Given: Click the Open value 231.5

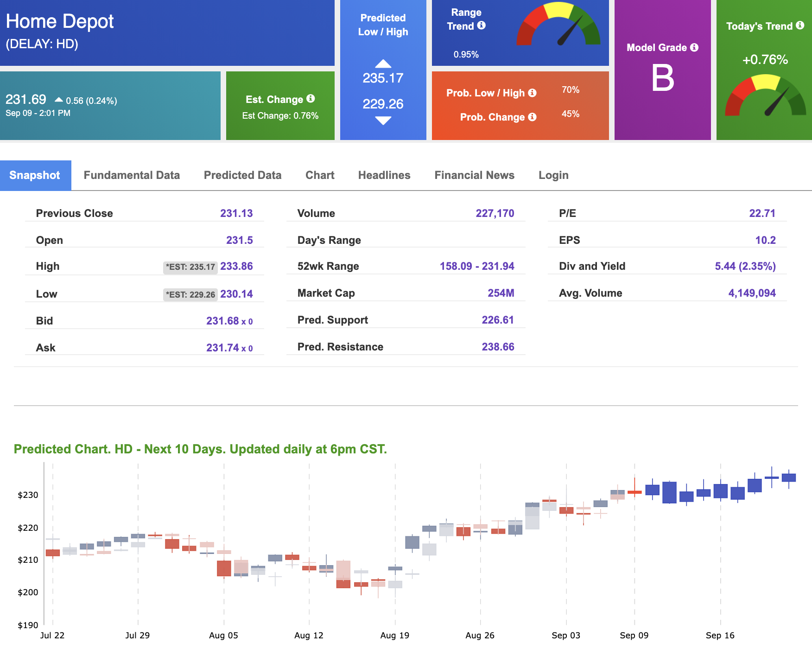Looking at the screenshot, I should pos(240,240).
